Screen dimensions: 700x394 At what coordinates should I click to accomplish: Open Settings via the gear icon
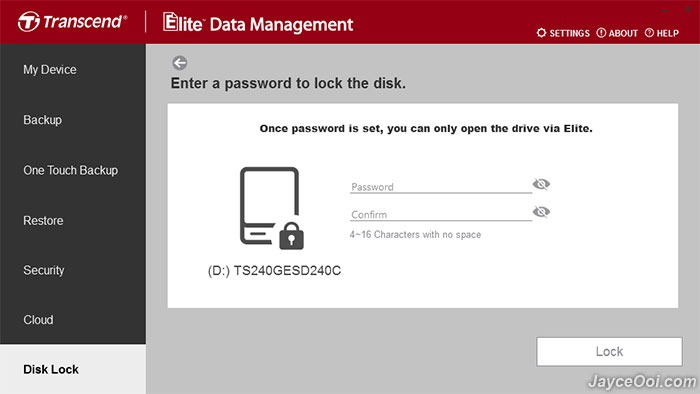(x=541, y=33)
